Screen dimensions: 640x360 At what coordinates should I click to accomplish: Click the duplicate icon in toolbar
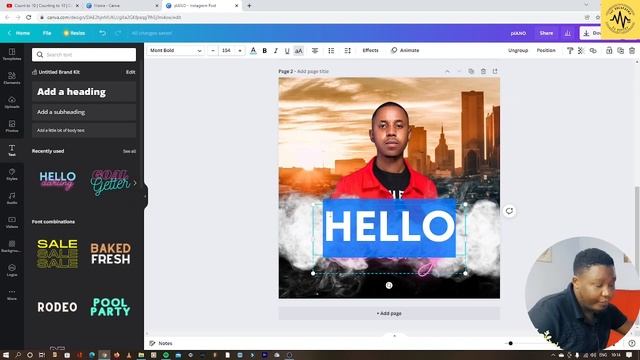620,51
